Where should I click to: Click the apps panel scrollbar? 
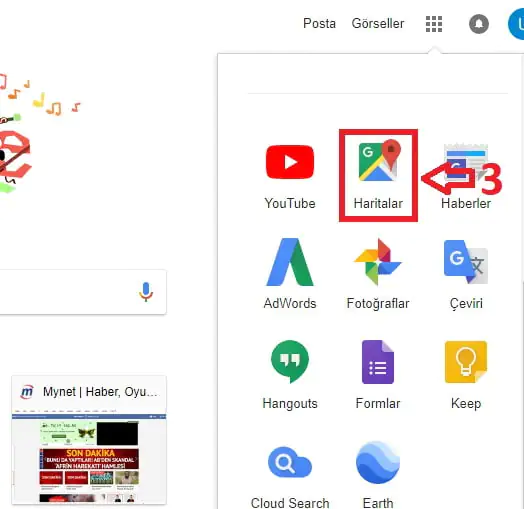pos(522,394)
